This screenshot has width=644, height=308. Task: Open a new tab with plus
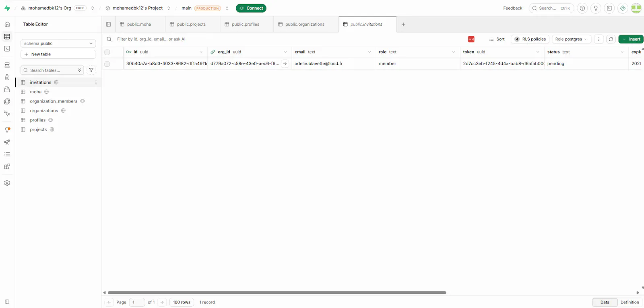(x=403, y=24)
